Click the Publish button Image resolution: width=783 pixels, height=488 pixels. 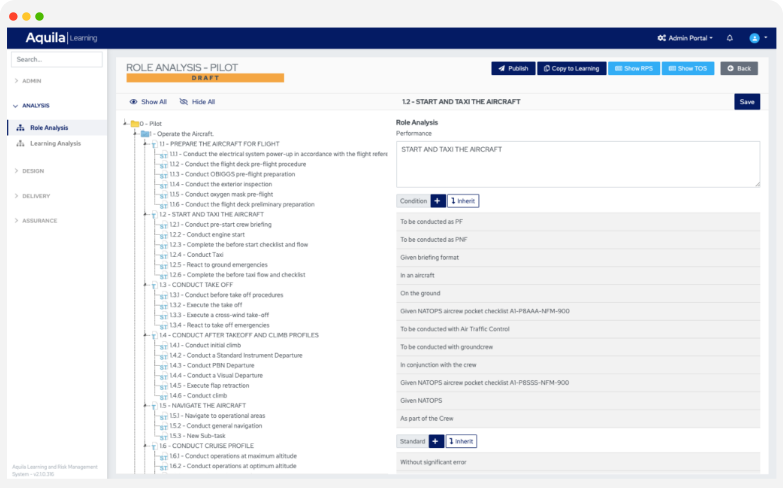tap(513, 68)
